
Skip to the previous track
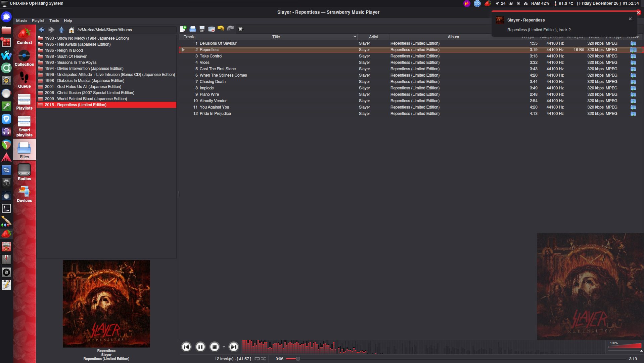pos(186,347)
